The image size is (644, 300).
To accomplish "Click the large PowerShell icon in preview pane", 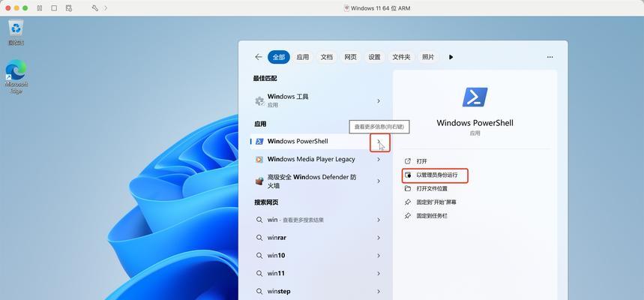I will [475, 97].
